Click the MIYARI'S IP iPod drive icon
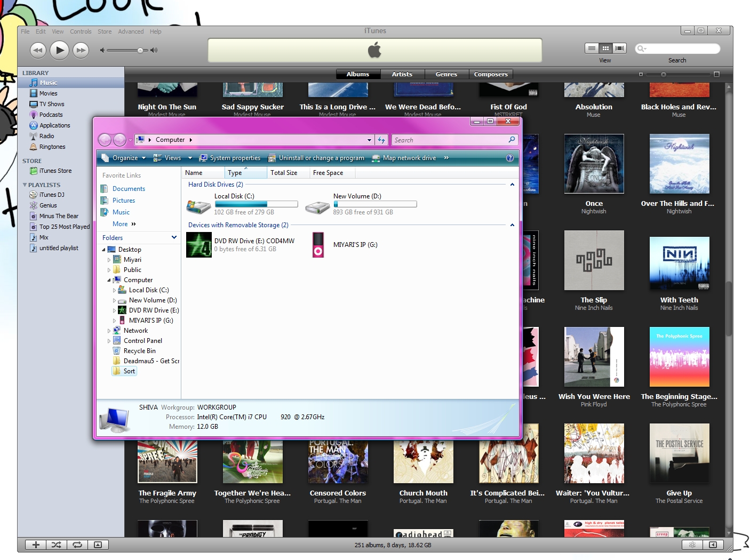Screen dimensions: 750x560 click(x=318, y=245)
